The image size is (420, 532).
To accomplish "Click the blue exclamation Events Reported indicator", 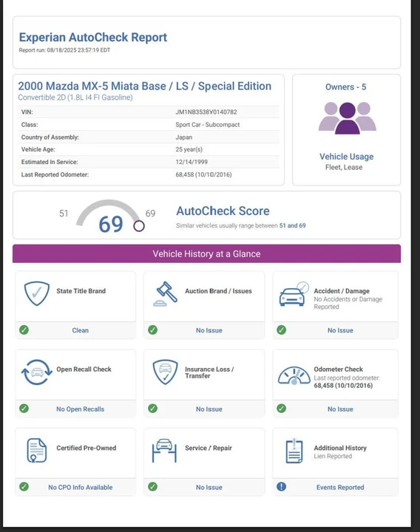I will coord(281,486).
